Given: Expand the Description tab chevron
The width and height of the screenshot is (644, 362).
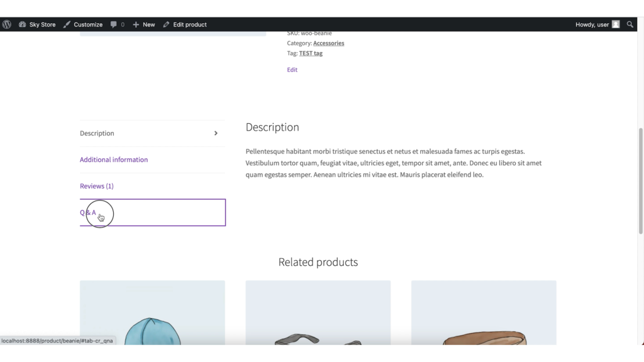Looking at the screenshot, I should 215,133.
